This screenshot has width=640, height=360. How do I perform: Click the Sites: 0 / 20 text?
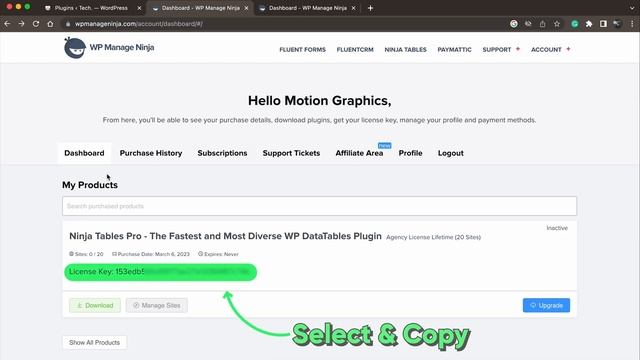point(86,254)
